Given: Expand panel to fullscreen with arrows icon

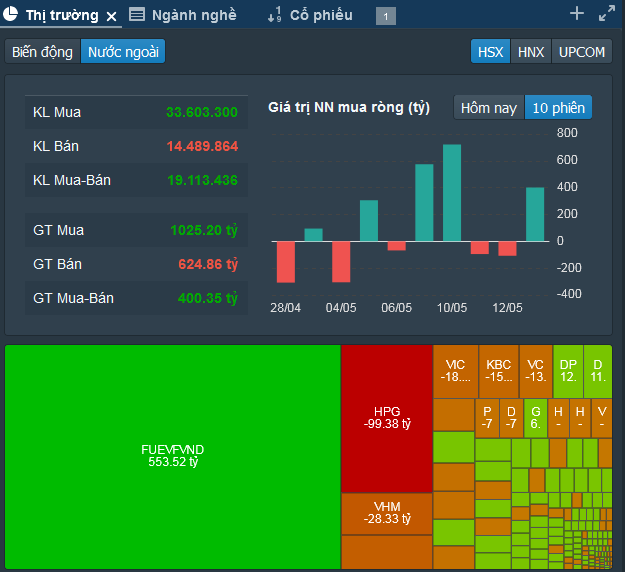Looking at the screenshot, I should coord(607,13).
